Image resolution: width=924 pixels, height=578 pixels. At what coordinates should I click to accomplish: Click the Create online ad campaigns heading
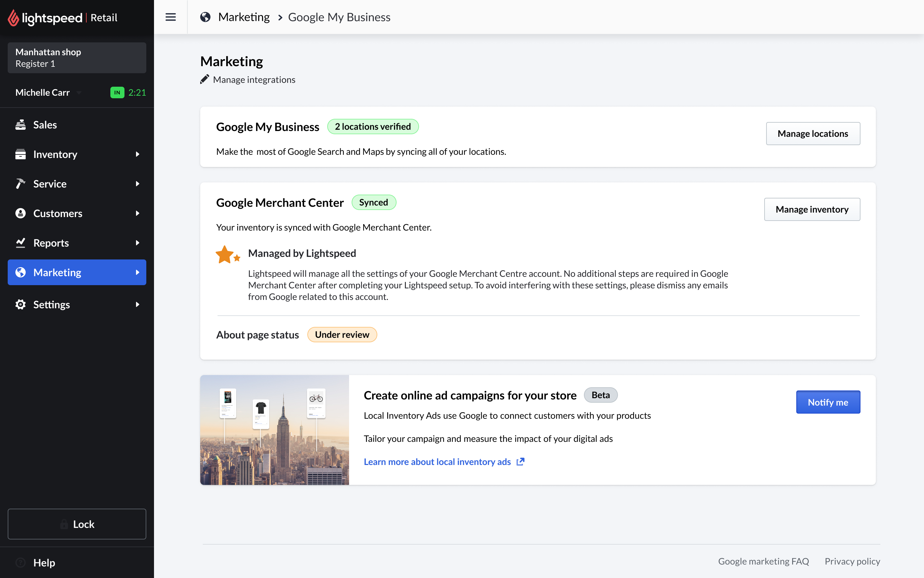point(470,395)
